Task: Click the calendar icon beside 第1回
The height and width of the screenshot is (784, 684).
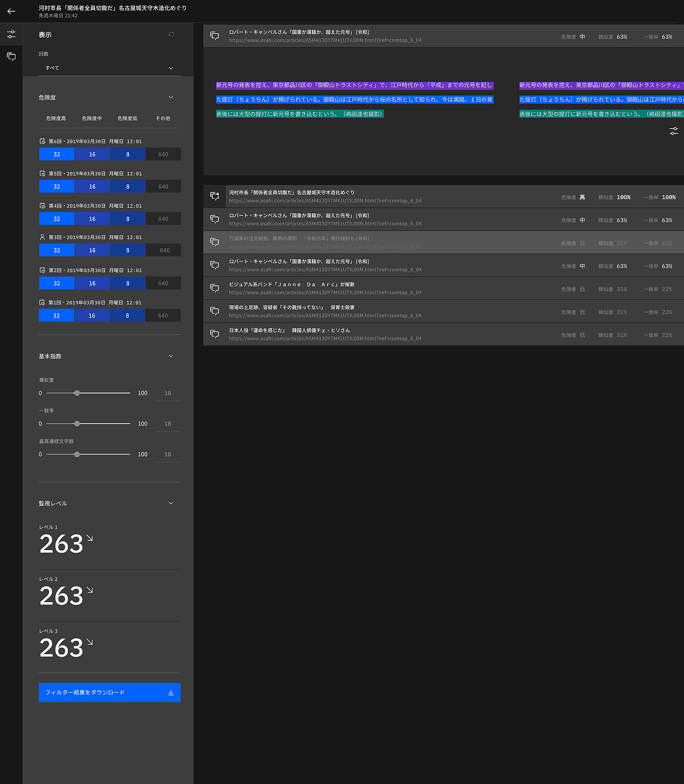Action: coord(42,302)
